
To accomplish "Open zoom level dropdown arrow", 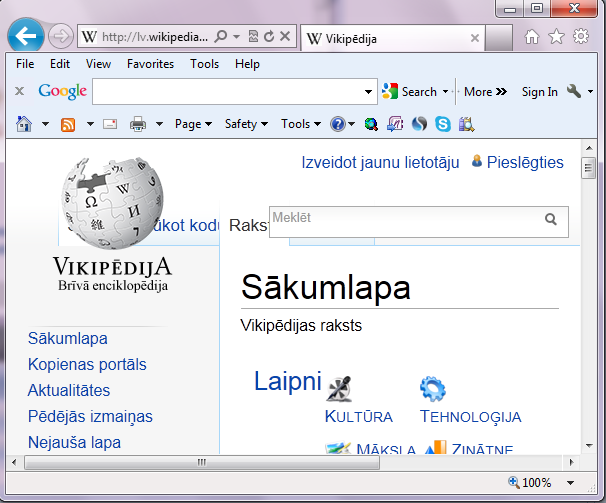I will [x=570, y=483].
